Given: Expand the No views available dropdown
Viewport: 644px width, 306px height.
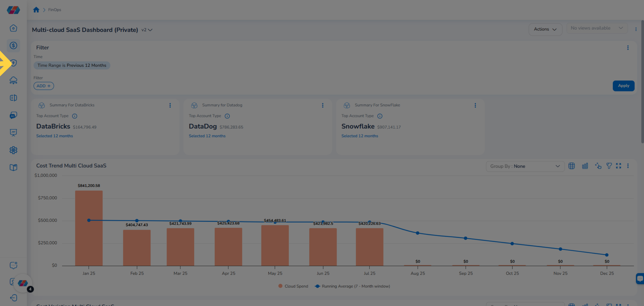Looking at the screenshot, I should [x=597, y=28].
